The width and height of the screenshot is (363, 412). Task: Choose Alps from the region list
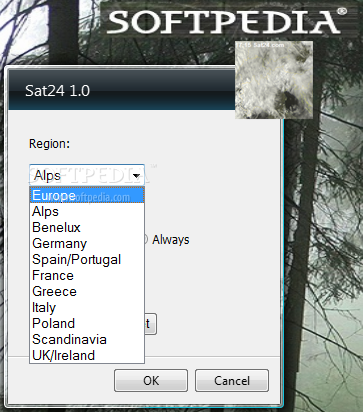point(87,211)
